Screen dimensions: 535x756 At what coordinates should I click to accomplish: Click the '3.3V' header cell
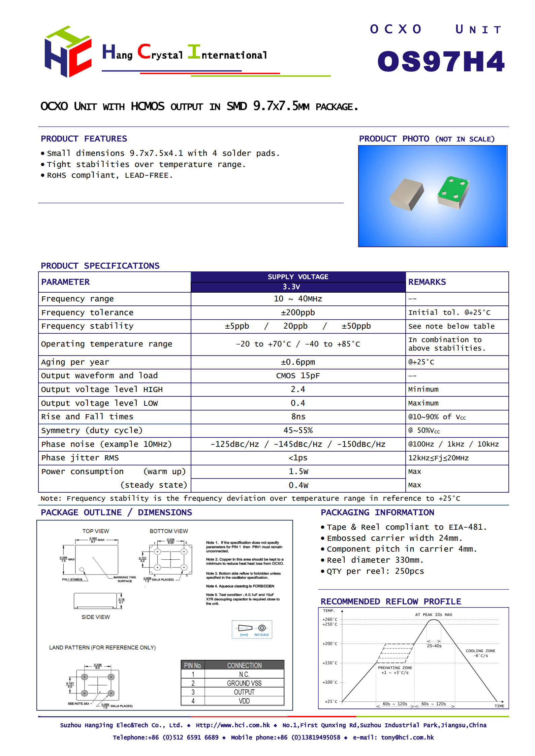click(x=298, y=287)
